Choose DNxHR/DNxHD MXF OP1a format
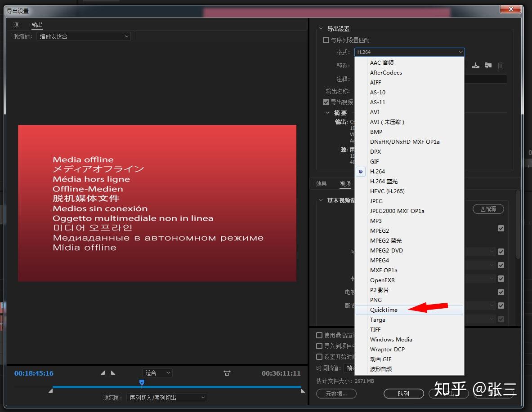 pyautogui.click(x=410, y=142)
